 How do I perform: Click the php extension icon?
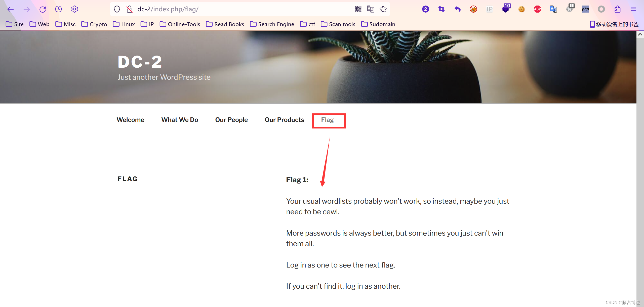tap(585, 9)
